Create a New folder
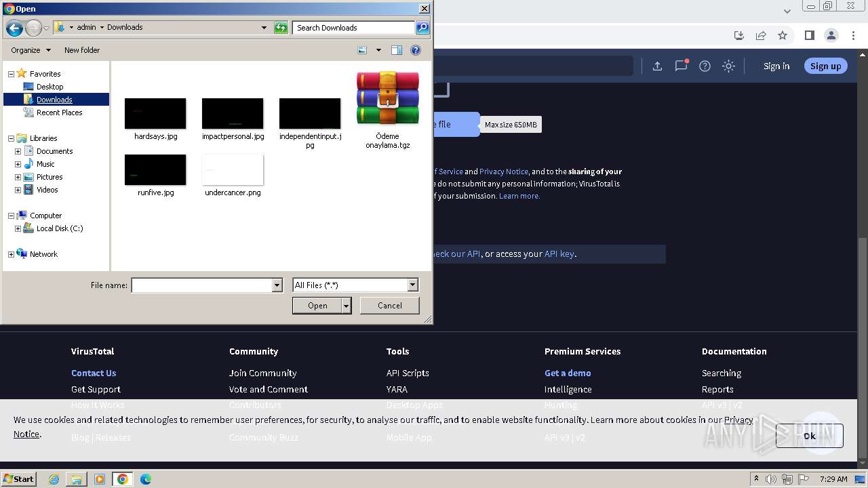 pyautogui.click(x=82, y=50)
